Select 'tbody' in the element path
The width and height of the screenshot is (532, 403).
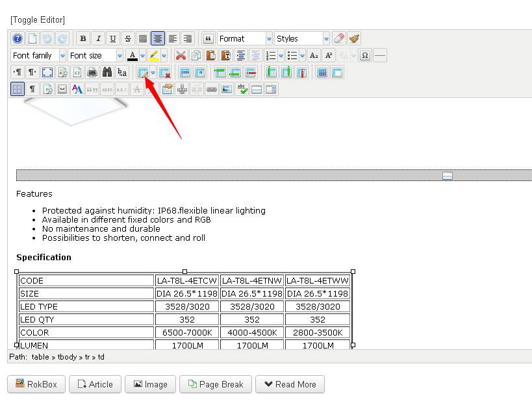pyautogui.click(x=68, y=357)
